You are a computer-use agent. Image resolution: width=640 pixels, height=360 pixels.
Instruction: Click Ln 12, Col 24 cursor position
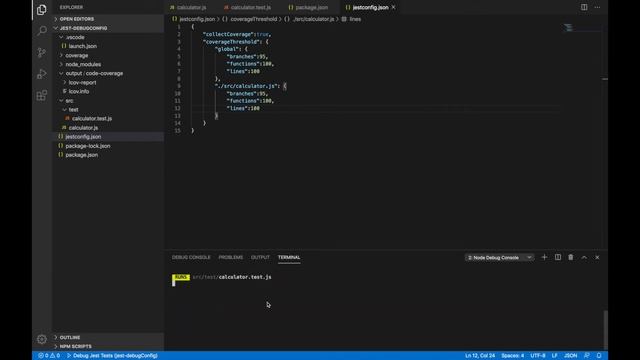coord(480,356)
